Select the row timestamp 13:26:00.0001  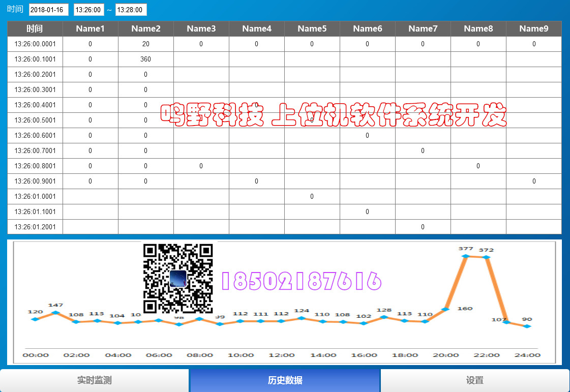pyautogui.click(x=35, y=44)
